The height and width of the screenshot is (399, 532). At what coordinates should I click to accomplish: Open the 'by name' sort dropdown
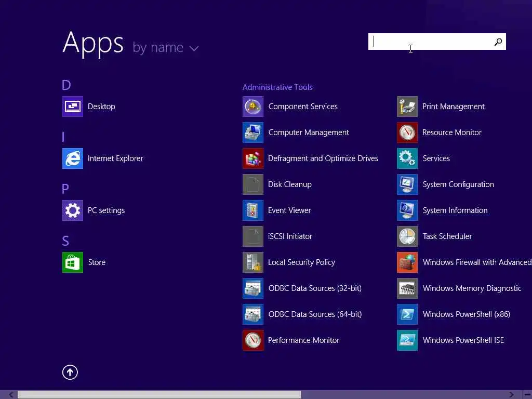coord(166,47)
